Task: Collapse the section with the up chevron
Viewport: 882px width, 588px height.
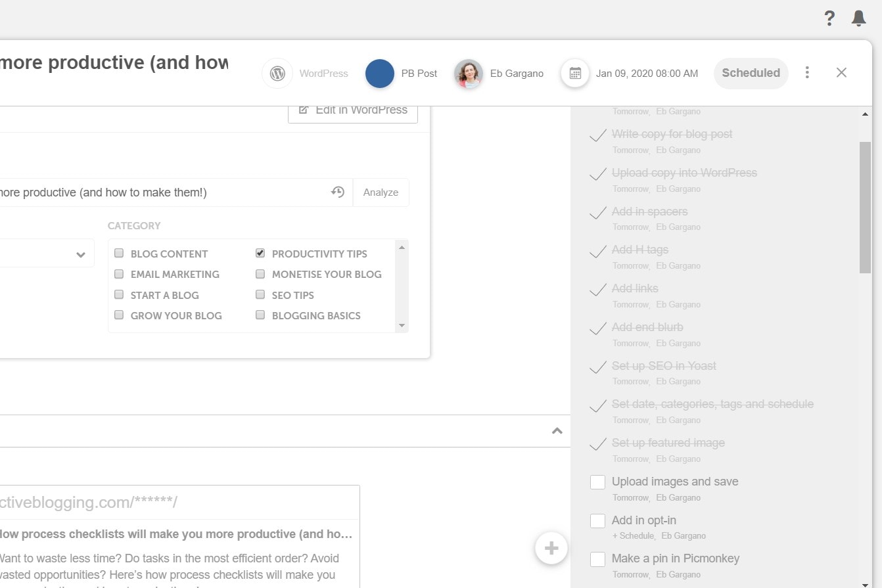Action: (557, 431)
